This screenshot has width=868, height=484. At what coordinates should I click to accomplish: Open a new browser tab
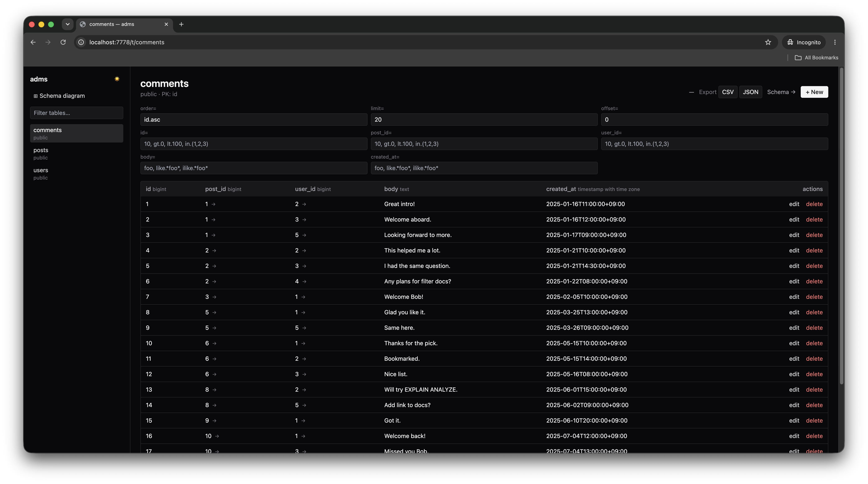(x=181, y=24)
